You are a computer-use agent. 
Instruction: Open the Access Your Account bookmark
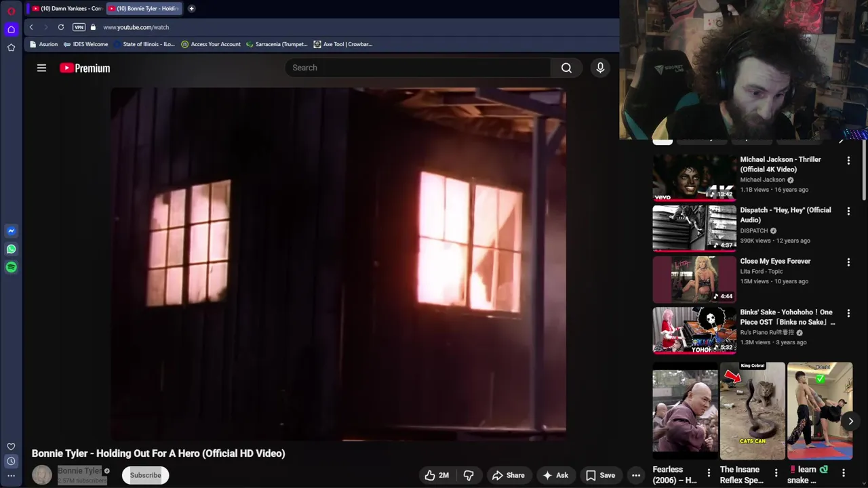[210, 44]
